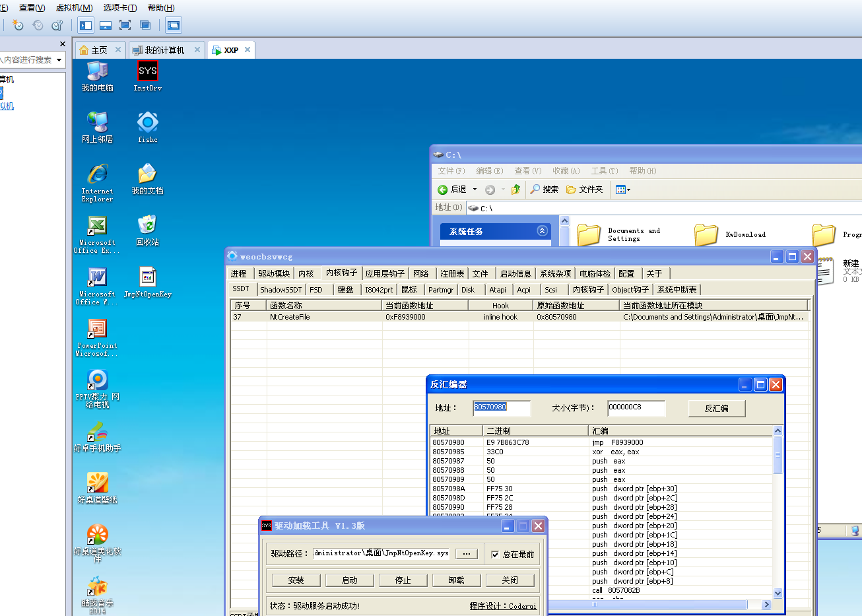The image size is (862, 616).
Task: Switch to the 应用层钩子 tab
Action: pos(385,273)
